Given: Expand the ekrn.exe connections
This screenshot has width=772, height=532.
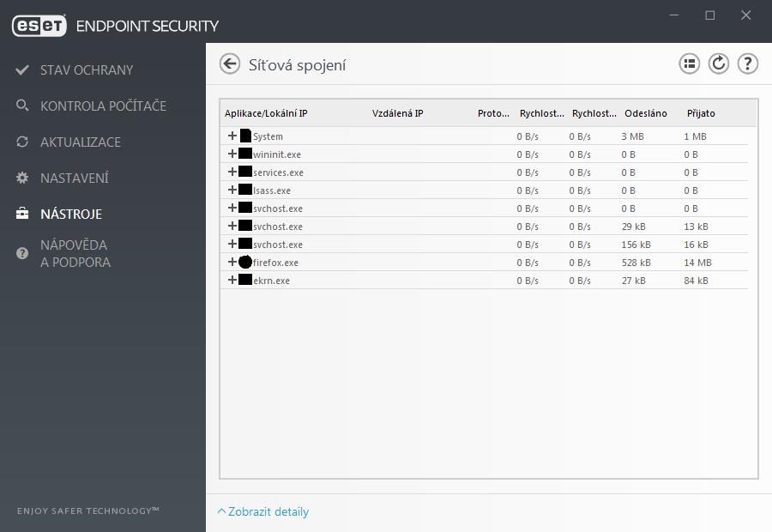Looking at the screenshot, I should [x=232, y=280].
